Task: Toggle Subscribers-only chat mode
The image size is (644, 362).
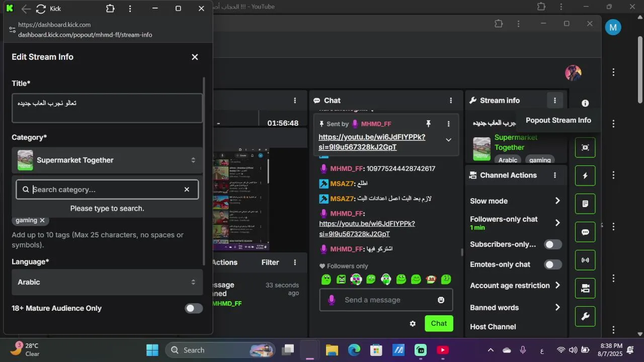Action: click(x=553, y=244)
